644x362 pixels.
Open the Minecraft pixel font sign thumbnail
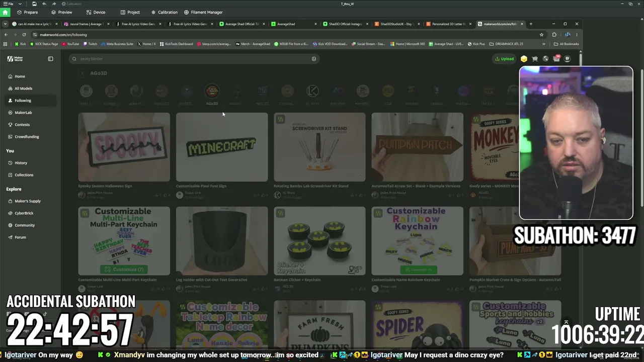click(222, 147)
